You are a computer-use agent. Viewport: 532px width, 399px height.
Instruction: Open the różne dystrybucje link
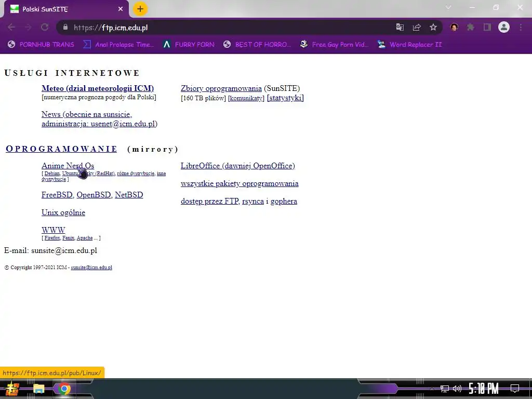point(136,174)
